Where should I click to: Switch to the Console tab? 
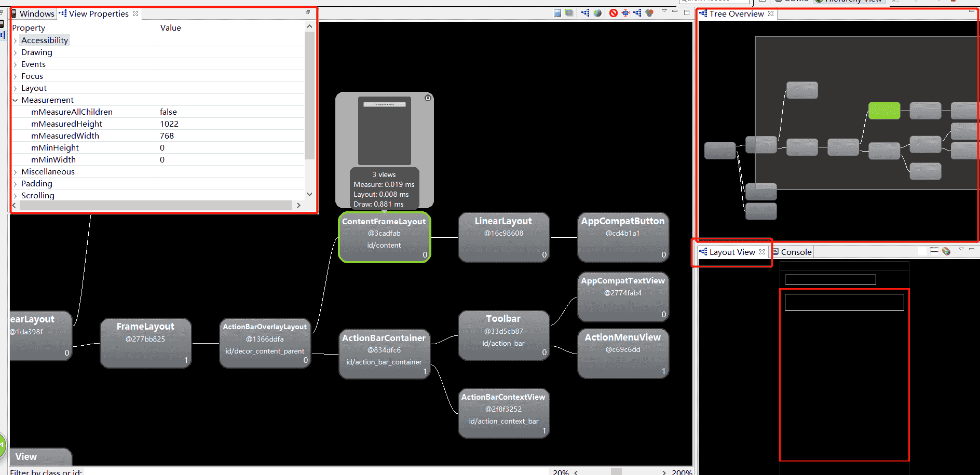click(x=793, y=252)
